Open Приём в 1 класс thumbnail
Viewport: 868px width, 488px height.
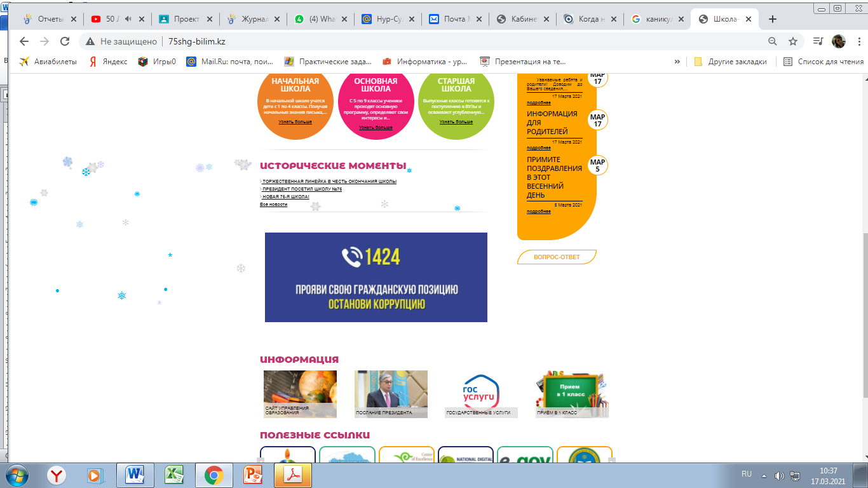tap(572, 394)
